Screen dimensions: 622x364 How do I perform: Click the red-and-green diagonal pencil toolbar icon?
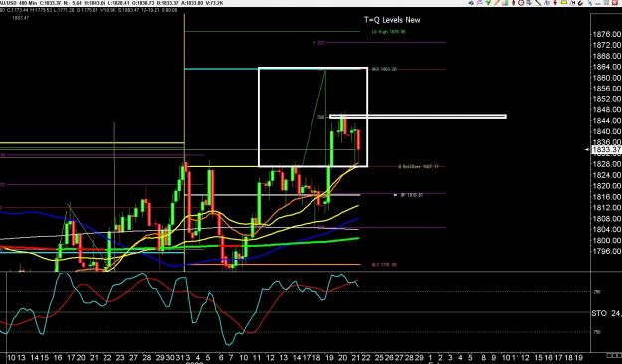click(x=497, y=2)
